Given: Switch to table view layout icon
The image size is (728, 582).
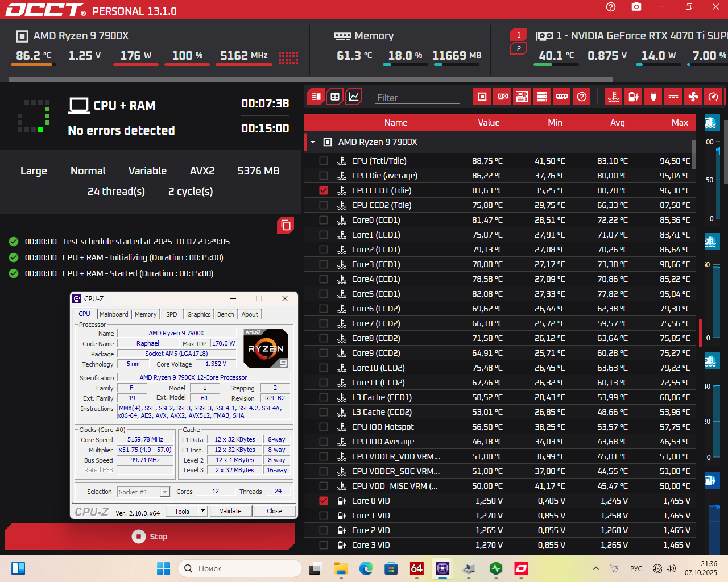Looking at the screenshot, I should click(335, 97).
